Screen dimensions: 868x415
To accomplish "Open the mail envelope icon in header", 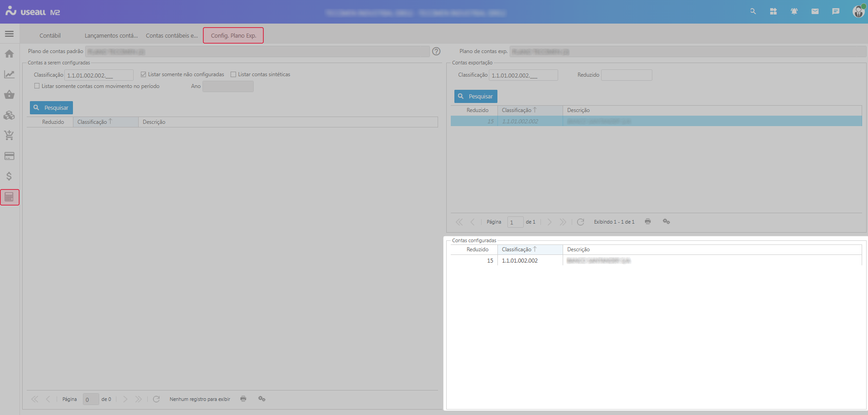I will (815, 11).
